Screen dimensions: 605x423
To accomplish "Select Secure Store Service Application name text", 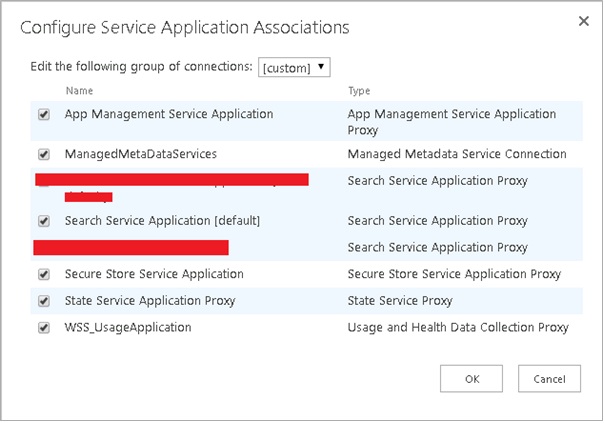I will click(154, 274).
